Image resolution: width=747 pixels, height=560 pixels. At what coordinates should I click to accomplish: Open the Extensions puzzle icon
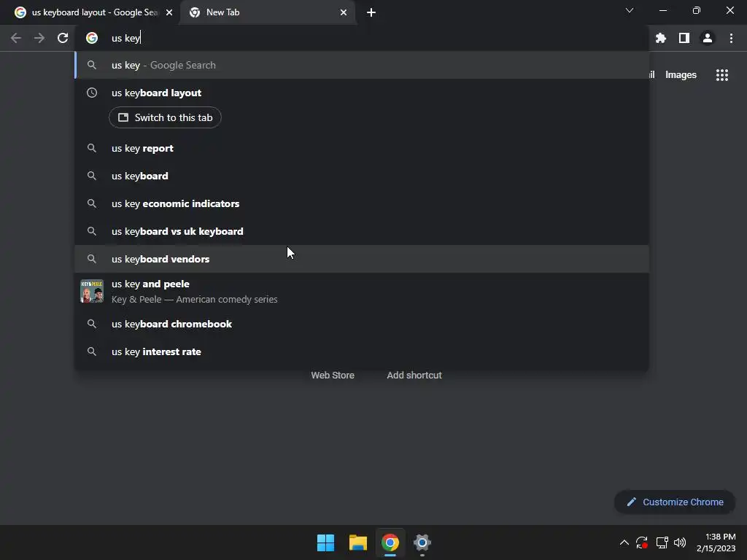click(661, 38)
